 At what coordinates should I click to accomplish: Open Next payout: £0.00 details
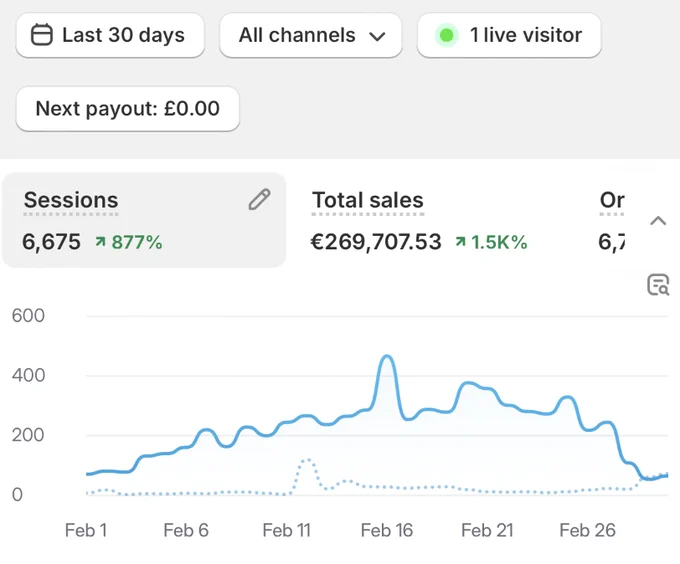(x=128, y=108)
